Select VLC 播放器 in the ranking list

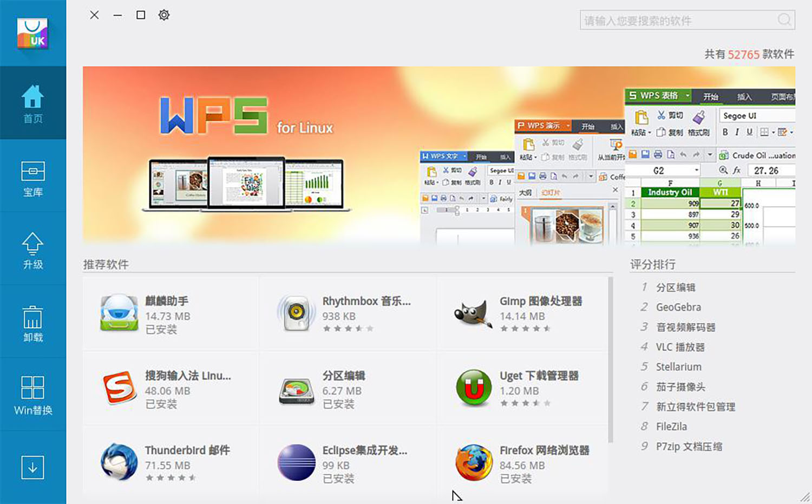tap(680, 347)
